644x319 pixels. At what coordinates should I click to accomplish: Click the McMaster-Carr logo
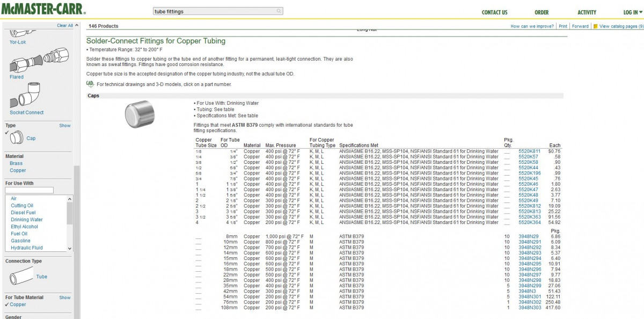(x=42, y=10)
